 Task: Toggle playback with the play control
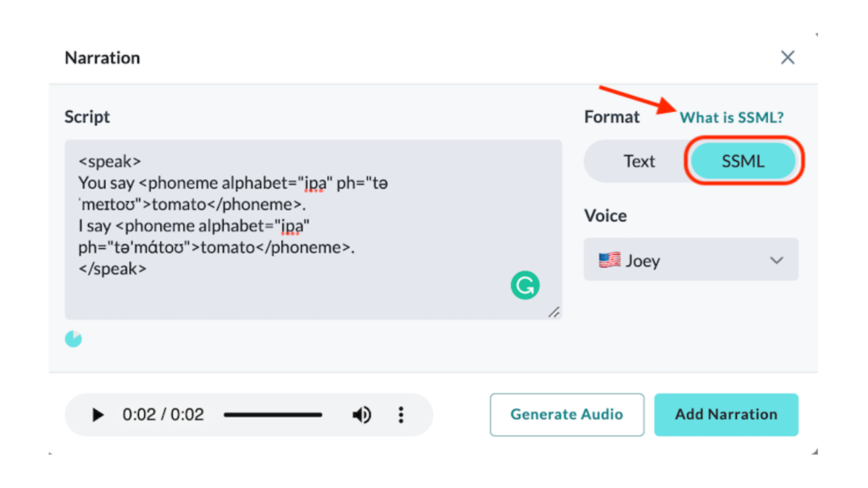97,414
